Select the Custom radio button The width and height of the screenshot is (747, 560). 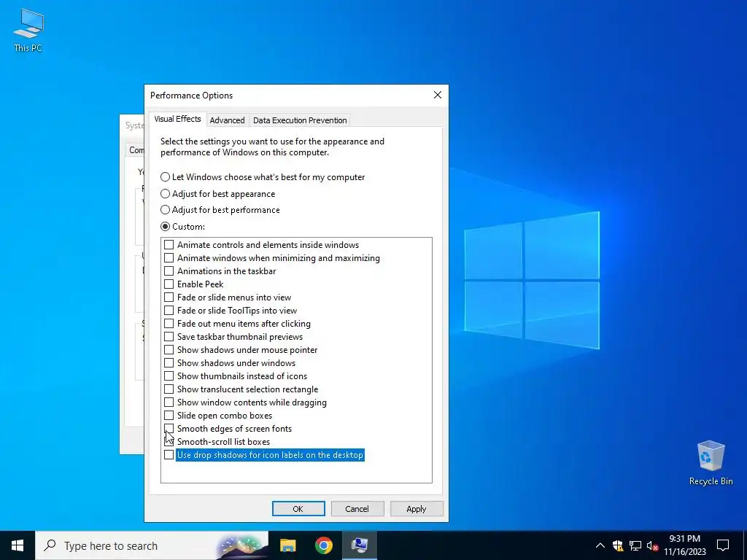coord(165,226)
